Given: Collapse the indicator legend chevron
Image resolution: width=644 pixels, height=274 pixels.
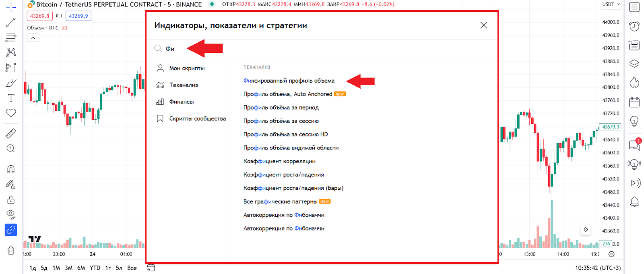Looking at the screenshot, I should pyautogui.click(x=33, y=38).
